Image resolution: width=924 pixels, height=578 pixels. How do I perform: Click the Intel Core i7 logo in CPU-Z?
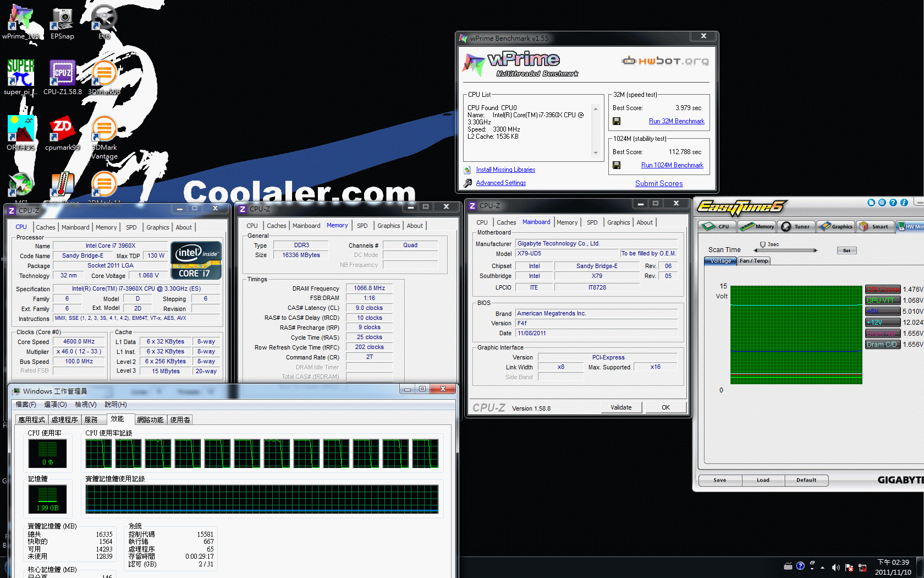196,260
